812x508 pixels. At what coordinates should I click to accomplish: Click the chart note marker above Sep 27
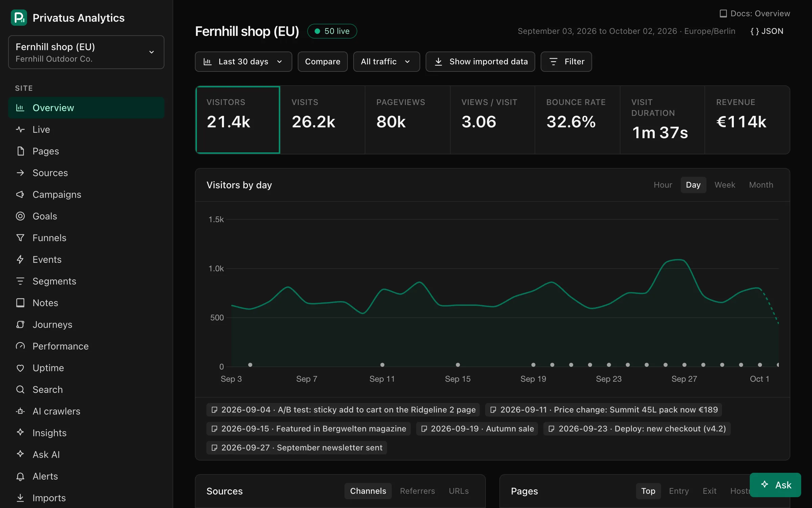point(684,365)
